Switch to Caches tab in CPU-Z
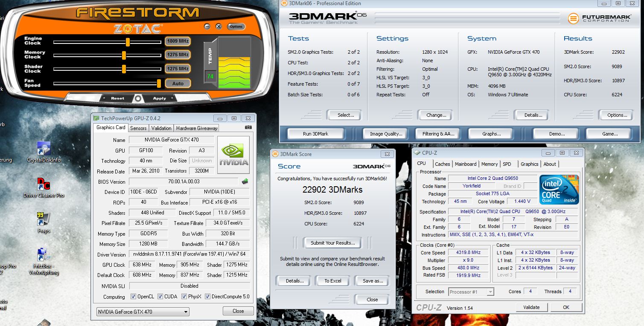Image resolution: width=644 pixels, height=326 pixels. (x=443, y=164)
